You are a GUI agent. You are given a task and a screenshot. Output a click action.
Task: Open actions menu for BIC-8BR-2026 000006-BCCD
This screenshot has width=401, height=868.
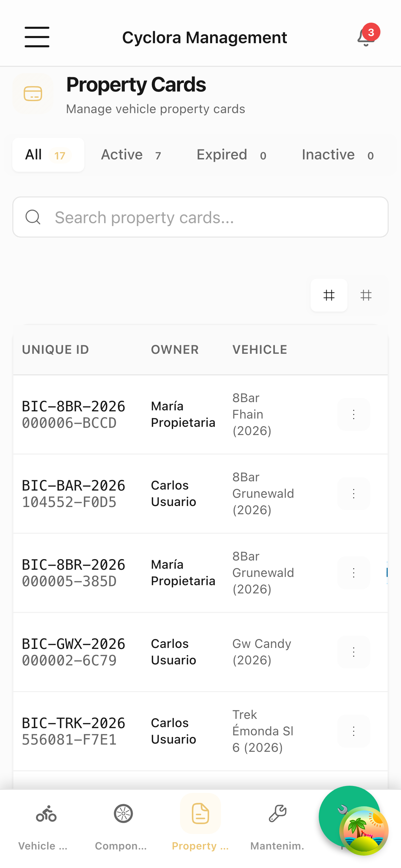354,414
